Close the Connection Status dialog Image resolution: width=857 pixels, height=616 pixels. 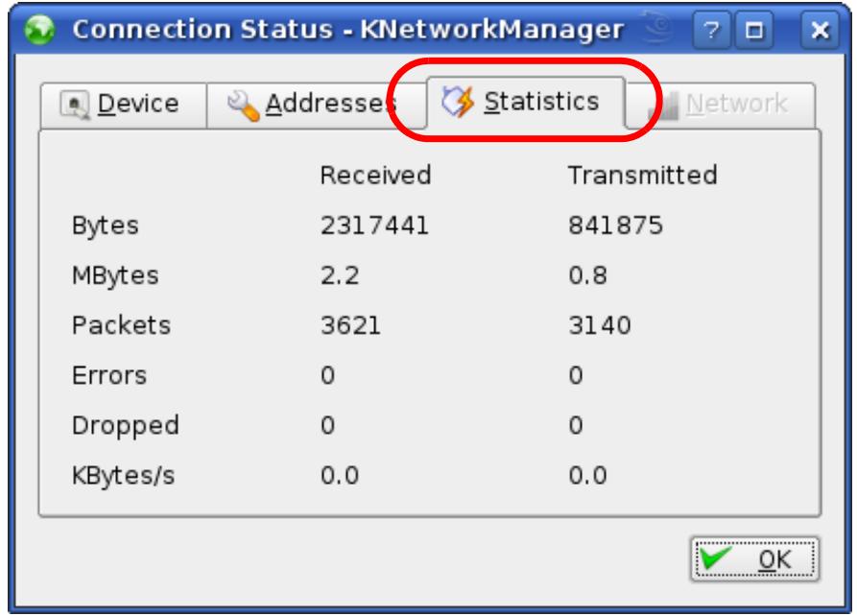coord(820,30)
